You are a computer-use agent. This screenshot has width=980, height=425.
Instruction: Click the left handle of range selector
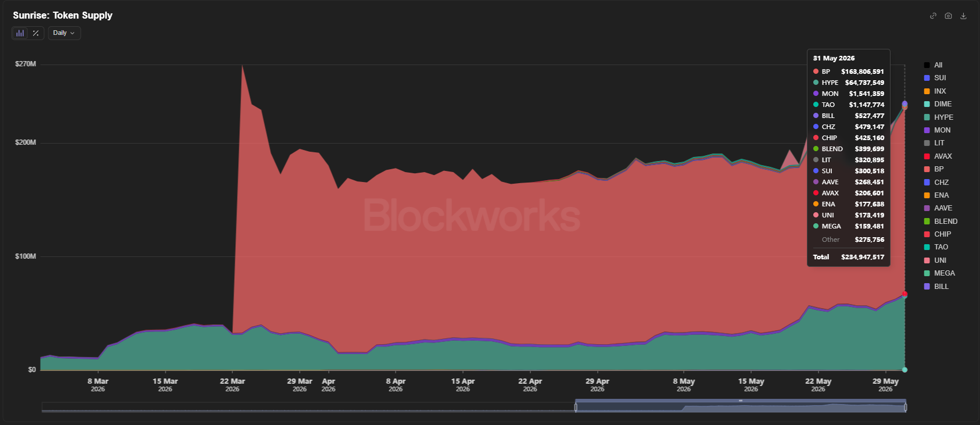(576, 407)
